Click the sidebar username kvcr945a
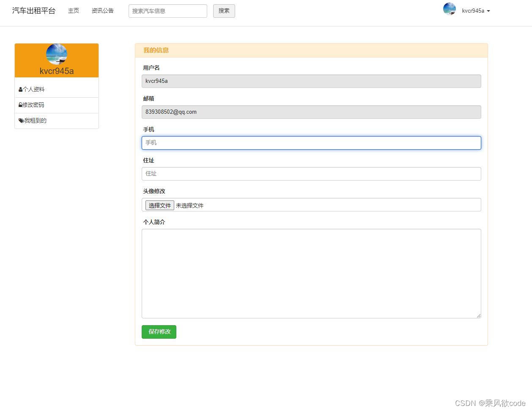This screenshot has width=532, height=411. coord(57,71)
